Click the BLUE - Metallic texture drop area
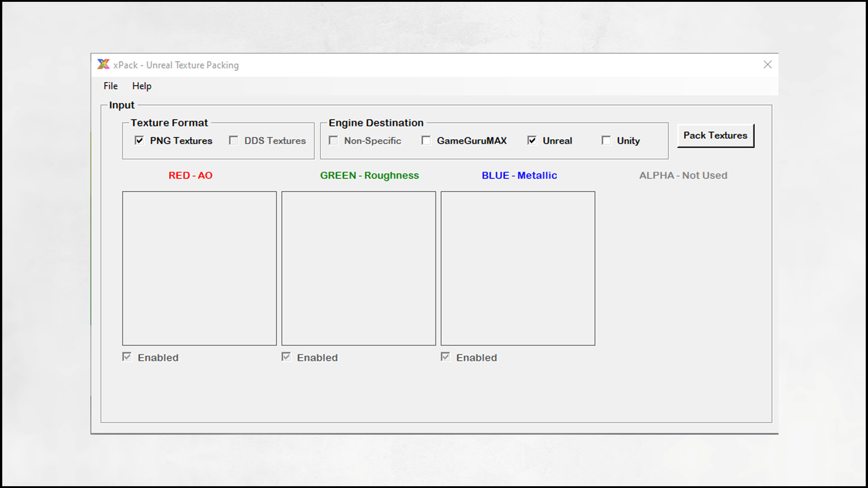Viewport: 868px width, 488px height. click(518, 268)
